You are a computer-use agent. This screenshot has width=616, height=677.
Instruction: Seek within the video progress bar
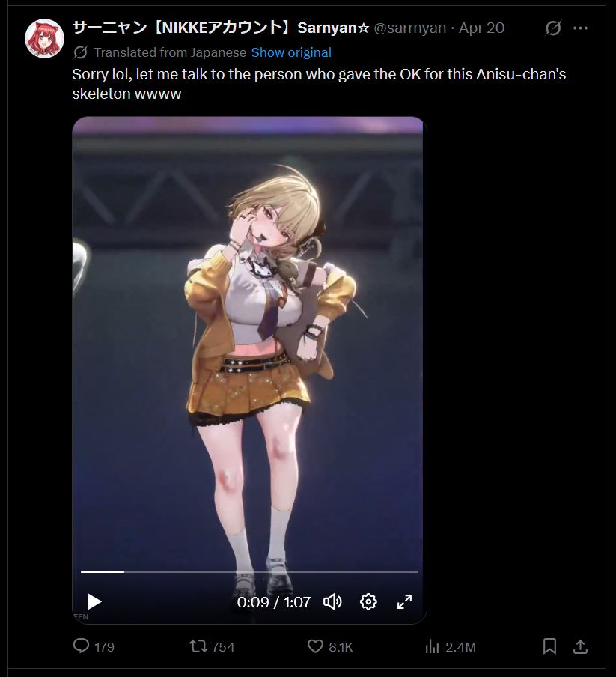[249, 571]
